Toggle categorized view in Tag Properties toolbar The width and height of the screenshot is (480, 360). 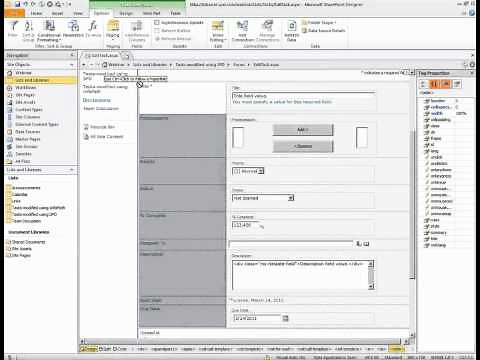(x=423, y=84)
